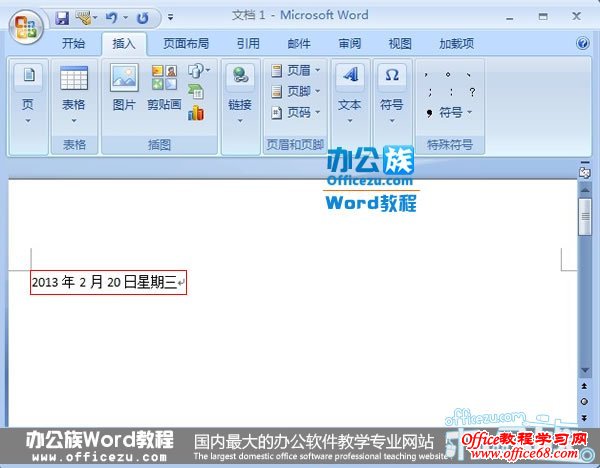Open Word help question mark icon

click(x=582, y=43)
